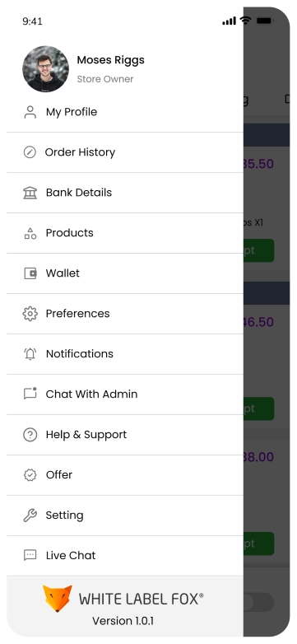Tap the dimmed green Accept button for the 35.50 order

point(258,250)
